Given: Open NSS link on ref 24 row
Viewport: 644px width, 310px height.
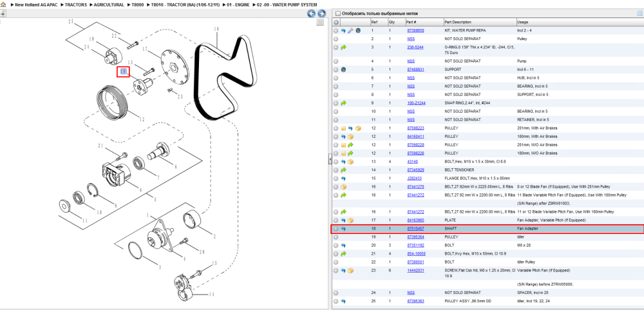Looking at the screenshot, I should point(411,293).
